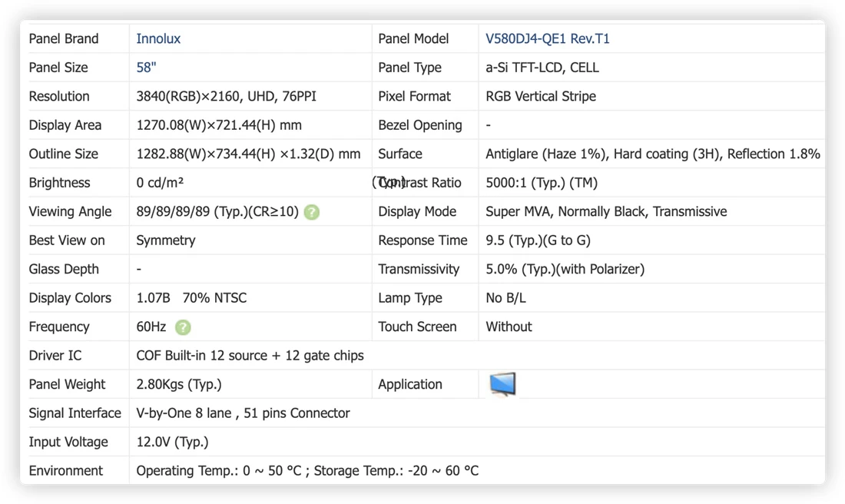Click the Panel Weight 2.80Kgs value

tap(179, 384)
